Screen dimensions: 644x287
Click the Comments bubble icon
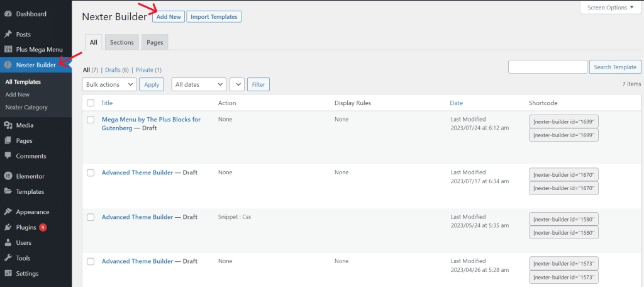pos(8,156)
